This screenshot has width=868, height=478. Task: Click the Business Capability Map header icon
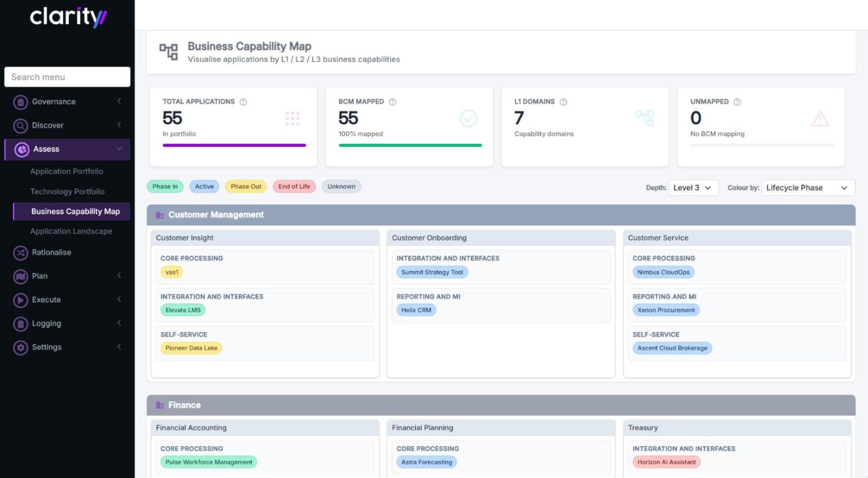[x=169, y=52]
